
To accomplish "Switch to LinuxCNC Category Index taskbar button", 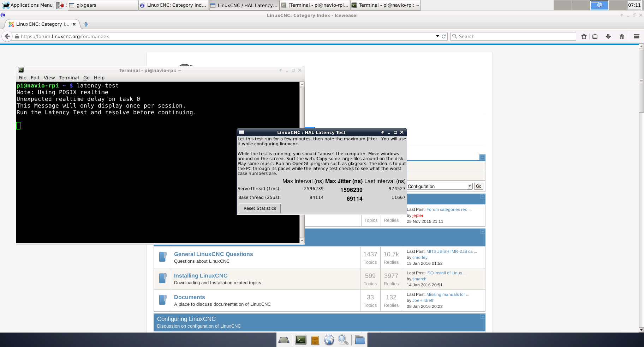I will pyautogui.click(x=173, y=5).
